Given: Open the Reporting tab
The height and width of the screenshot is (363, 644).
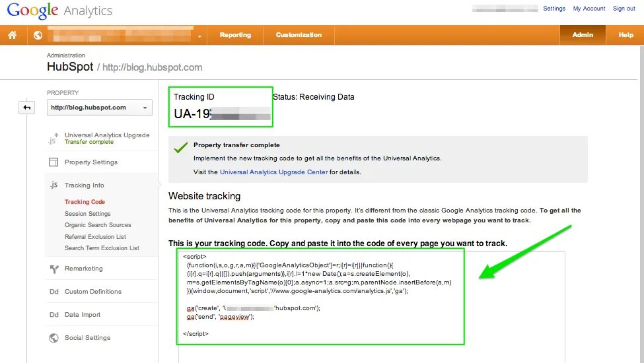Looking at the screenshot, I should [x=235, y=35].
